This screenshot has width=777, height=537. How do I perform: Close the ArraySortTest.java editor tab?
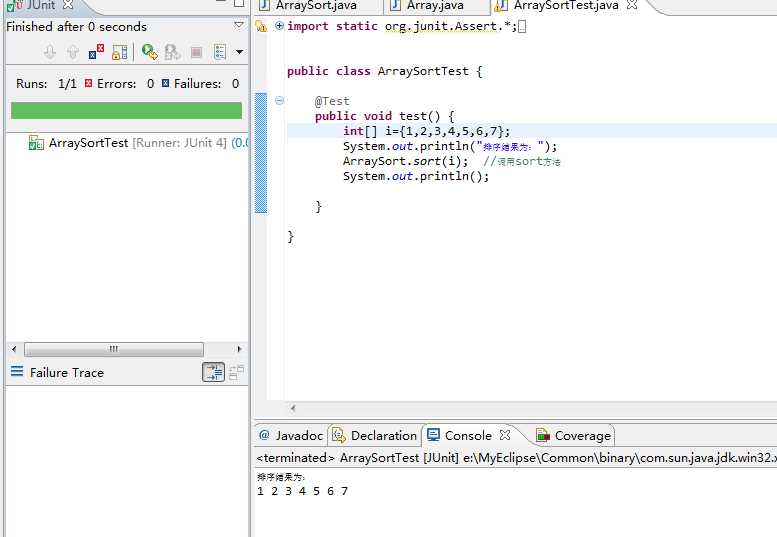coord(632,5)
